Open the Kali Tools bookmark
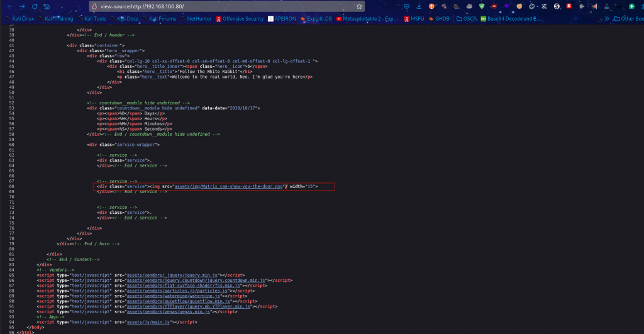The width and height of the screenshot is (644, 334). coord(92,19)
